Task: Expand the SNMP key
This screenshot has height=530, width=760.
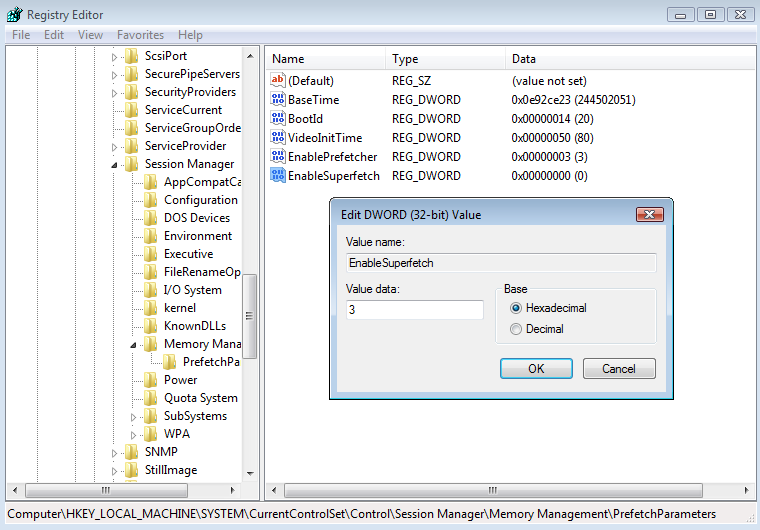Action: (x=114, y=453)
